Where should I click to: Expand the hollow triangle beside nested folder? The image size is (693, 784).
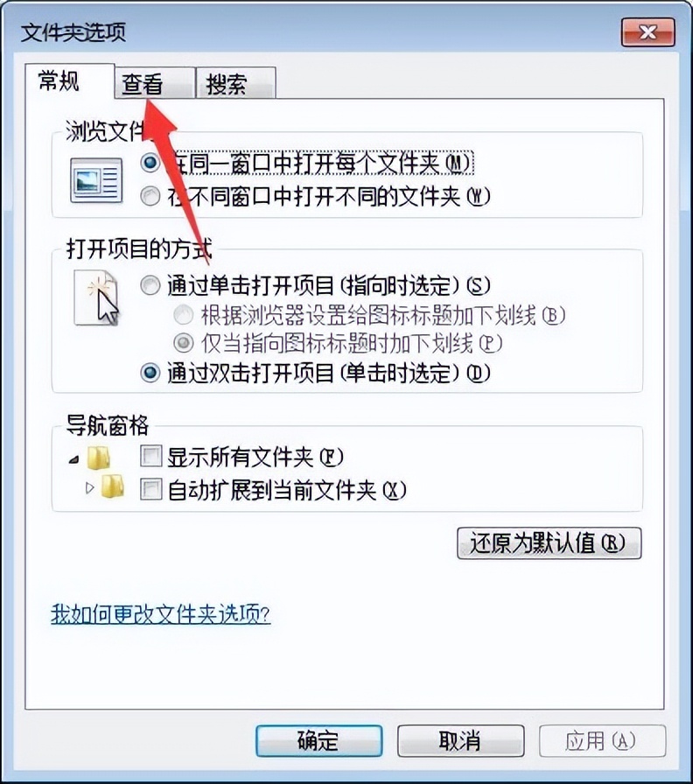[x=89, y=487]
